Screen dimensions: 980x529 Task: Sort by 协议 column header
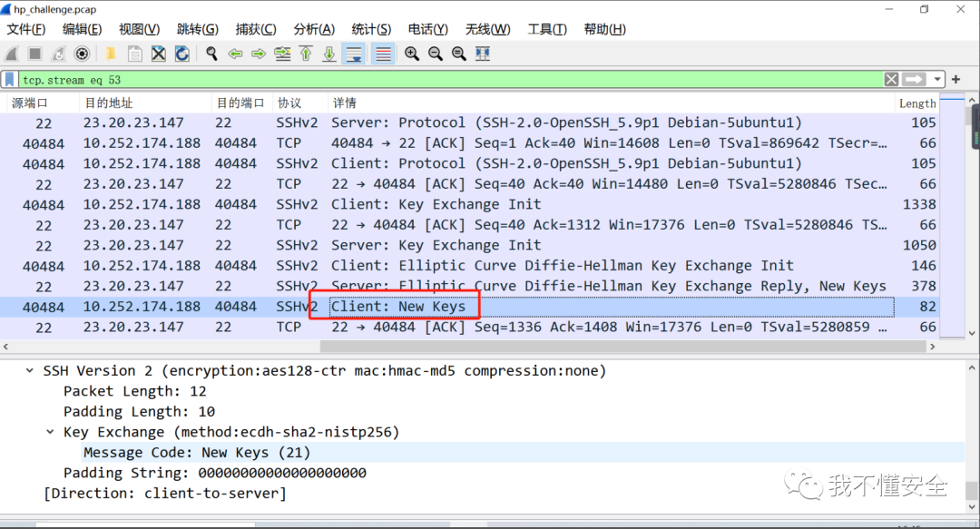289,103
